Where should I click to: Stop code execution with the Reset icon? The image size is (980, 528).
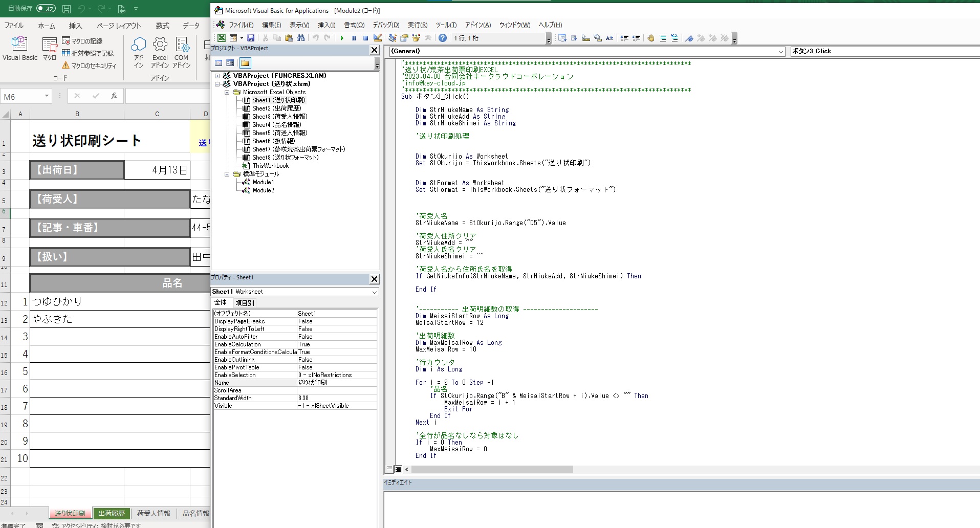tap(365, 37)
